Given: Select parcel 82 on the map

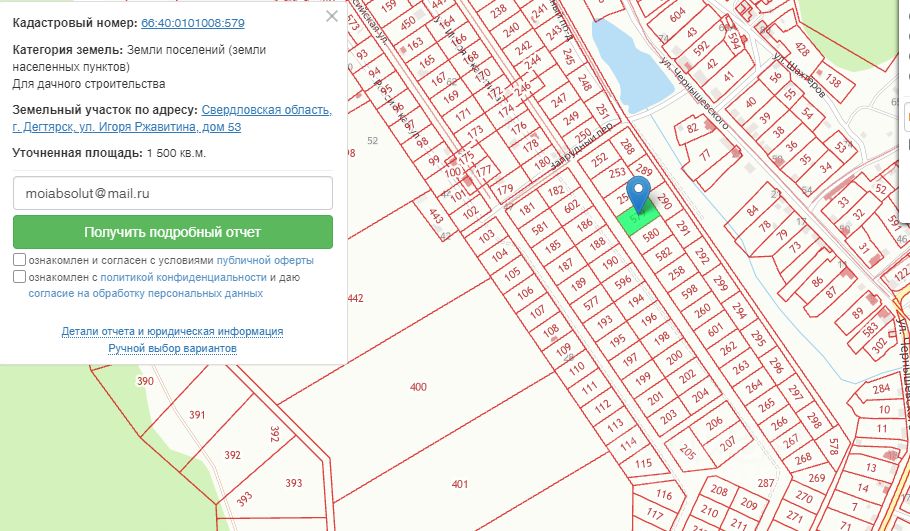Looking at the screenshot, I should tap(692, 128).
